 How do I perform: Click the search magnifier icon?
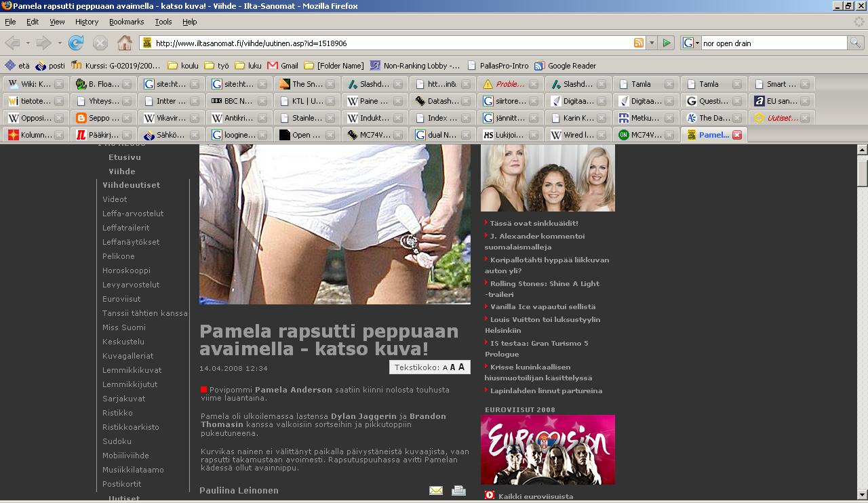click(x=856, y=43)
